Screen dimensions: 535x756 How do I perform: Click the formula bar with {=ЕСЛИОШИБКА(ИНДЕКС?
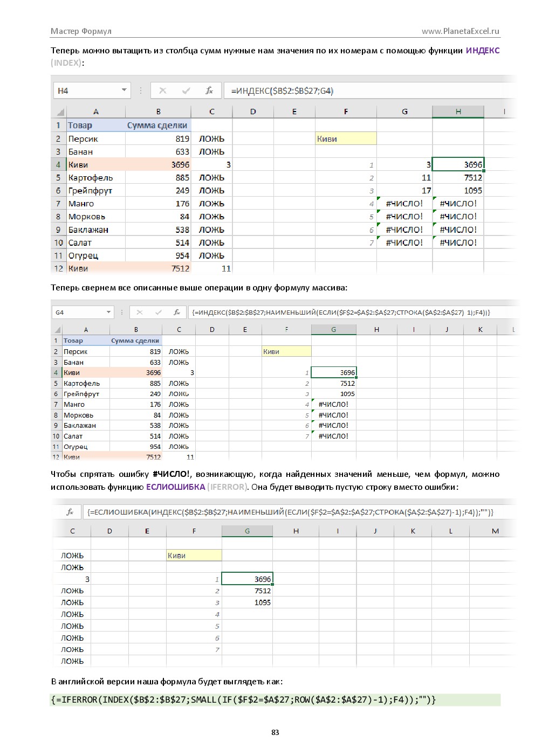[299, 512]
